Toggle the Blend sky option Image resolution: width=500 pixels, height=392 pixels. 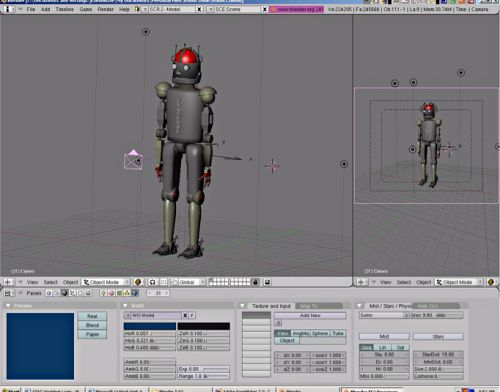coord(92,325)
